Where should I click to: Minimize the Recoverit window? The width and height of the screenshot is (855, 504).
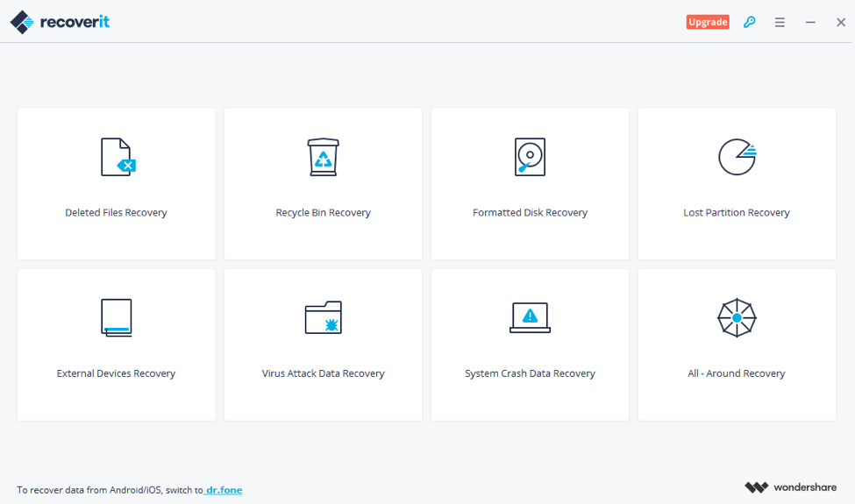810,22
